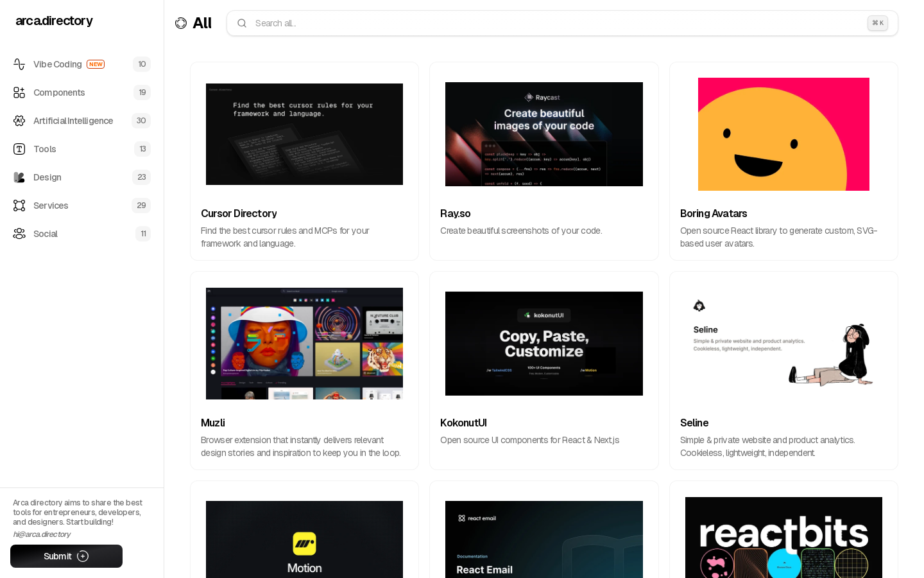Open the KokonutUI preview image
The width and height of the screenshot is (924, 578).
coord(544,344)
